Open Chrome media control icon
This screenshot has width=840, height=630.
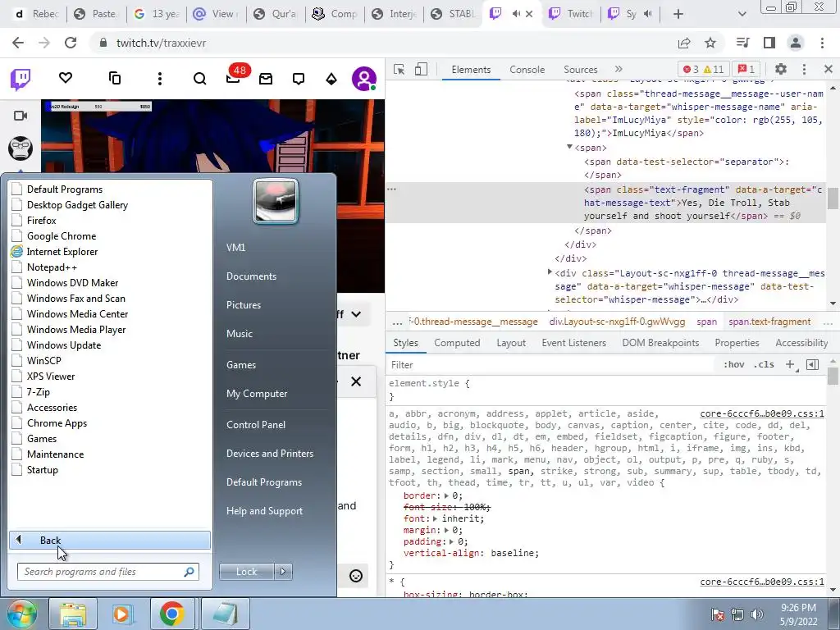(x=742, y=43)
